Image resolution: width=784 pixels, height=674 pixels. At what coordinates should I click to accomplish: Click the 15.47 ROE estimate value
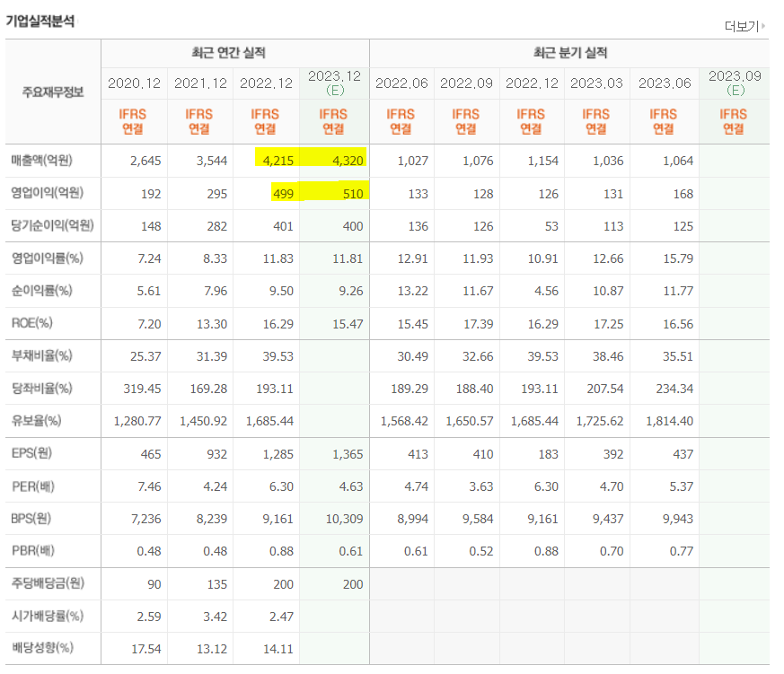click(348, 324)
